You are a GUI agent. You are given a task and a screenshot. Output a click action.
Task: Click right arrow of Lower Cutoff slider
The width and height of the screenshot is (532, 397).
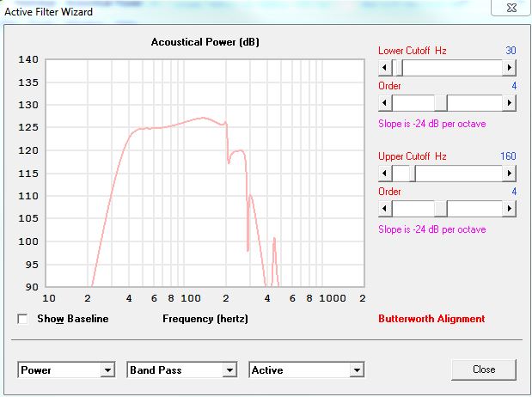coord(509,67)
